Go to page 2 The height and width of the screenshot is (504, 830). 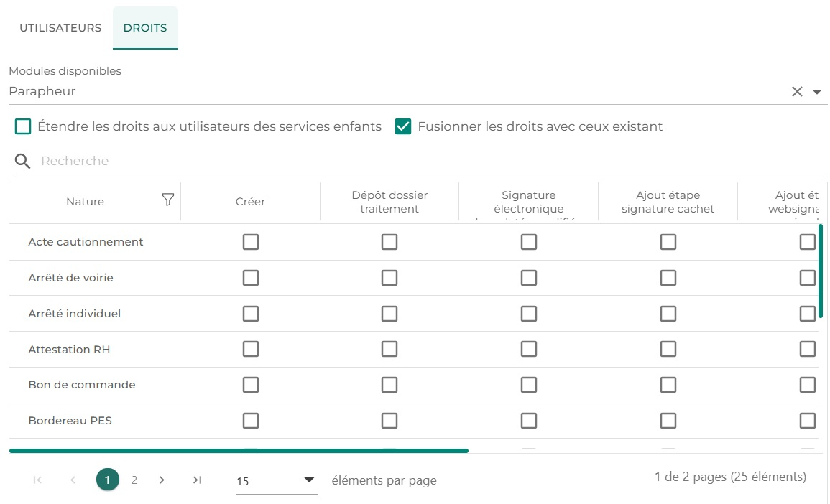tap(134, 480)
